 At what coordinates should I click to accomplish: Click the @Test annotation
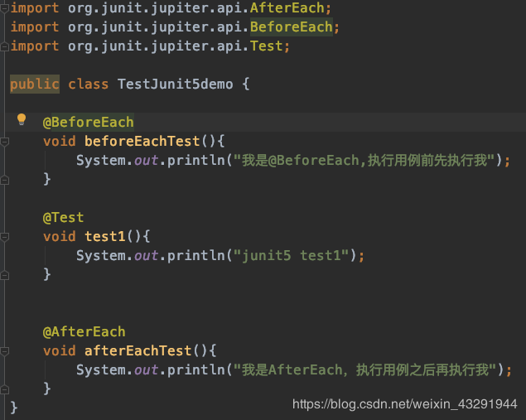64,217
